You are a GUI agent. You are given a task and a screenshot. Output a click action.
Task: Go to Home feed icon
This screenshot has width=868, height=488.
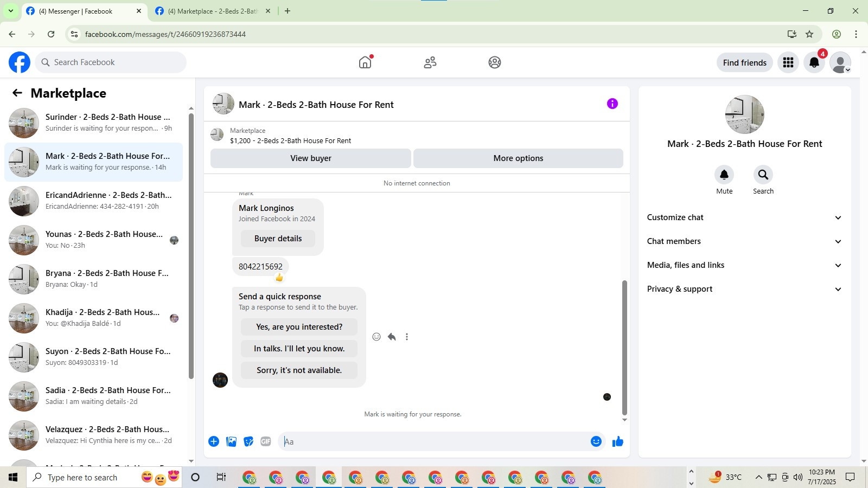(x=365, y=62)
